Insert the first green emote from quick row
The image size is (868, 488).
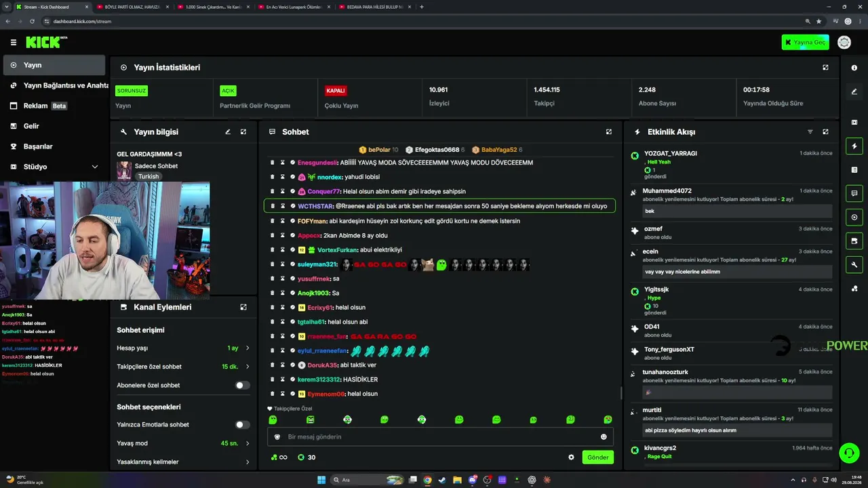(x=273, y=420)
